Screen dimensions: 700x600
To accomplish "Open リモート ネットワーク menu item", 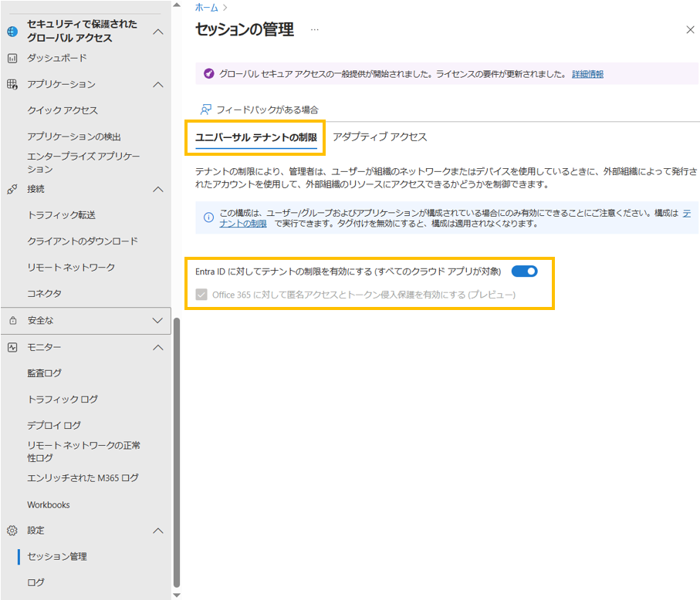I will click(71, 267).
